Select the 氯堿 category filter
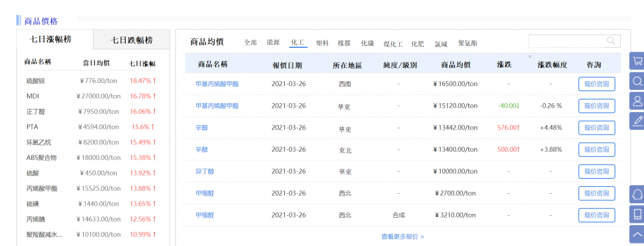 click(x=441, y=43)
